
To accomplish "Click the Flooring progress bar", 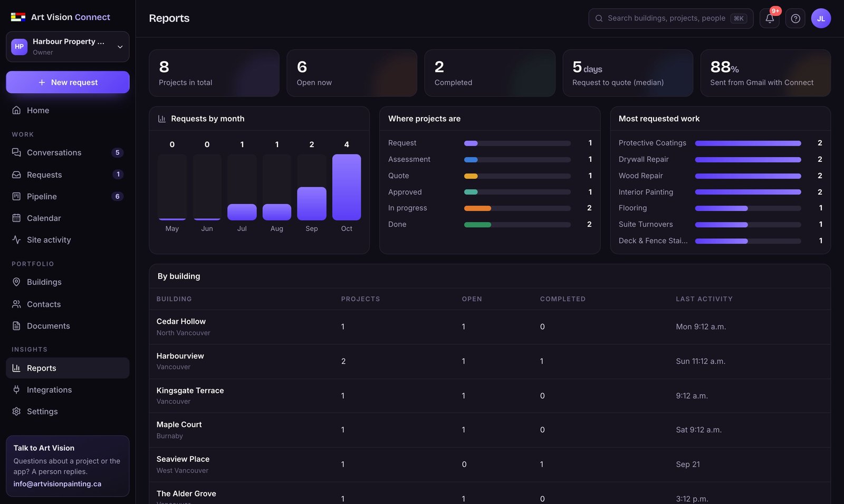I will [748, 208].
